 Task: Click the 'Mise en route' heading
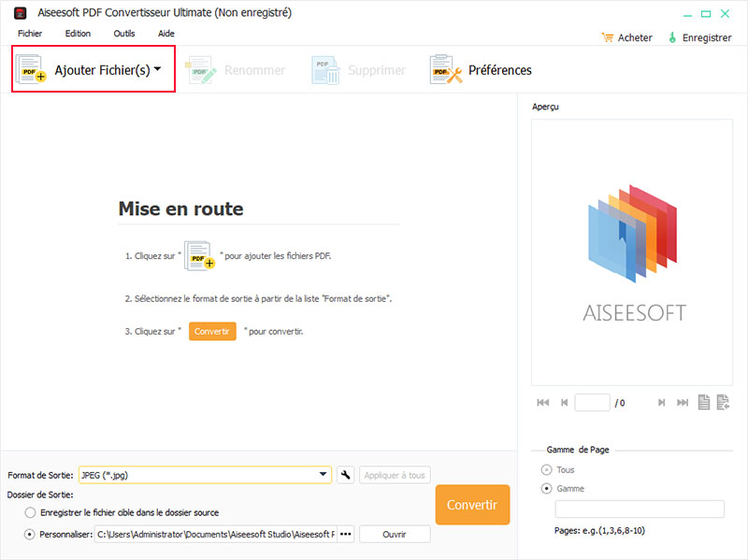[180, 208]
